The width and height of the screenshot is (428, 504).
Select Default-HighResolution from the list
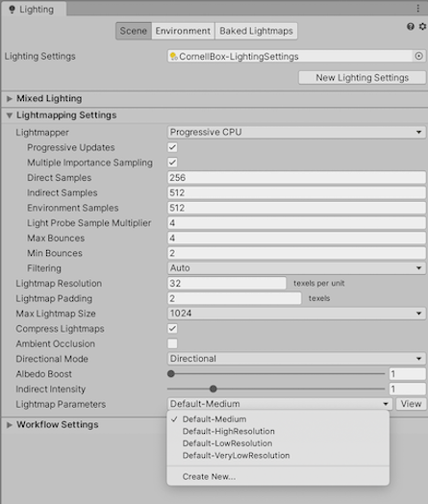[229, 431]
